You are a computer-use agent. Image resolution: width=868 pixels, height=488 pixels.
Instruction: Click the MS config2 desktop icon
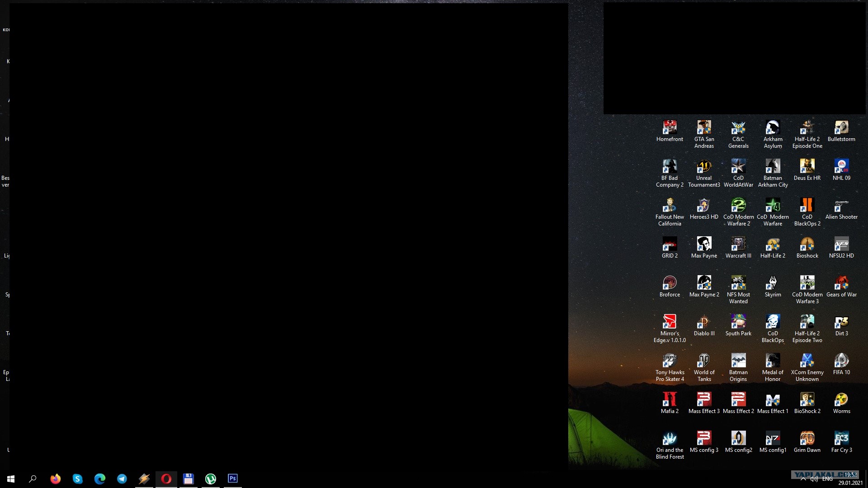[x=738, y=442]
